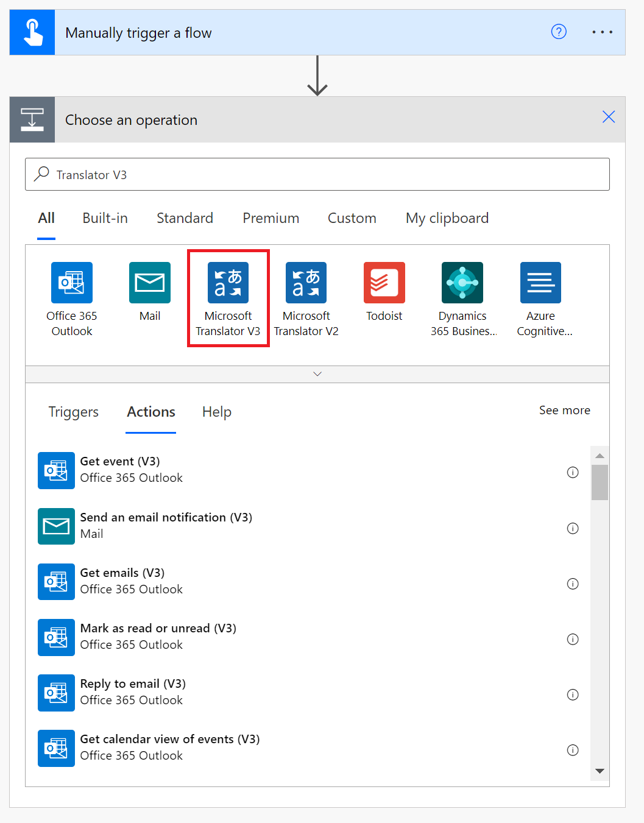Click the See more link
Image resolution: width=644 pixels, height=823 pixels.
(x=564, y=410)
